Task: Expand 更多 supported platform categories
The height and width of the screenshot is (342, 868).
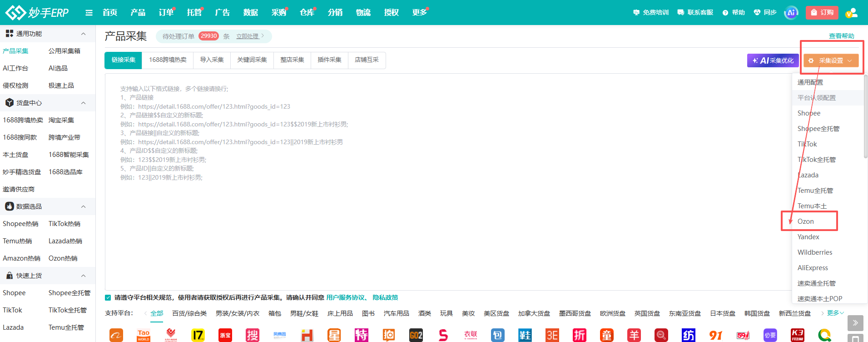Action: (835, 313)
